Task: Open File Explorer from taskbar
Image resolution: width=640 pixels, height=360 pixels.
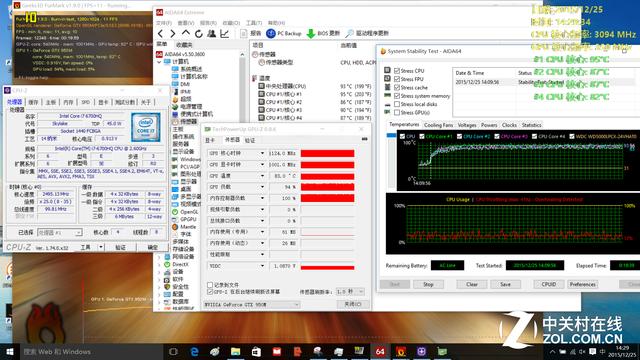Action: click(x=236, y=351)
